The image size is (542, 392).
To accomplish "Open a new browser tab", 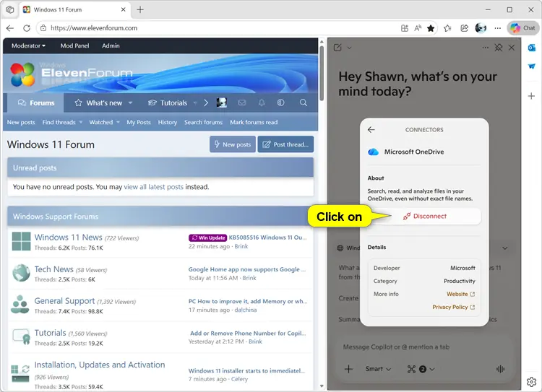I will click(140, 9).
